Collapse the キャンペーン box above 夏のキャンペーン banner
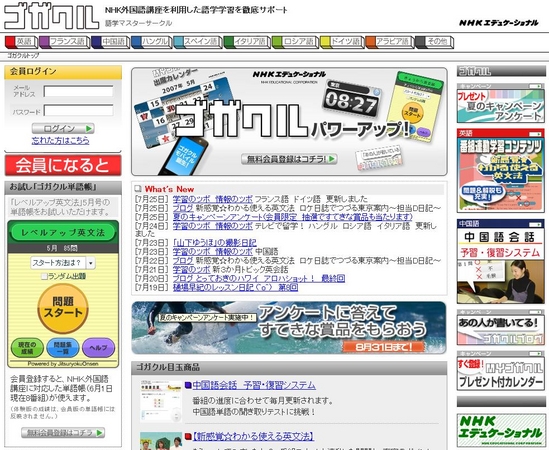 535,86
